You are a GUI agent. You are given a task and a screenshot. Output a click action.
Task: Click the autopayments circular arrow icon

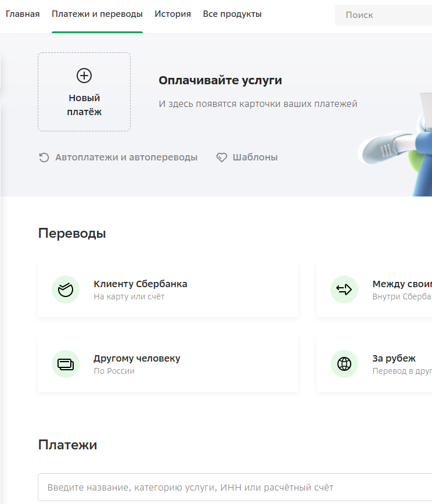pos(44,158)
